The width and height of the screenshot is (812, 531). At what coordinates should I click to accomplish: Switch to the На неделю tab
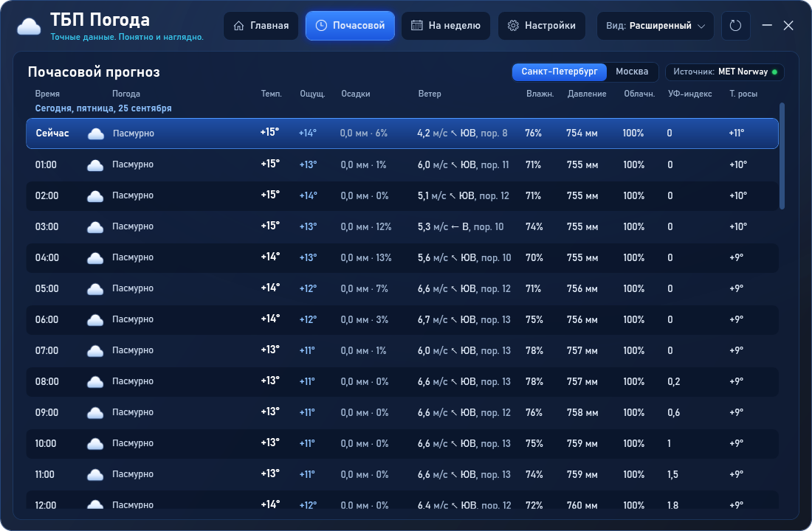[445, 25]
